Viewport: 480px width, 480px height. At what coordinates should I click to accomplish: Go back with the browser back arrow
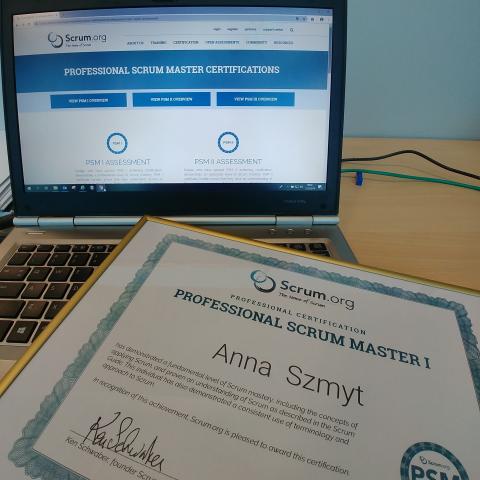[18, 25]
